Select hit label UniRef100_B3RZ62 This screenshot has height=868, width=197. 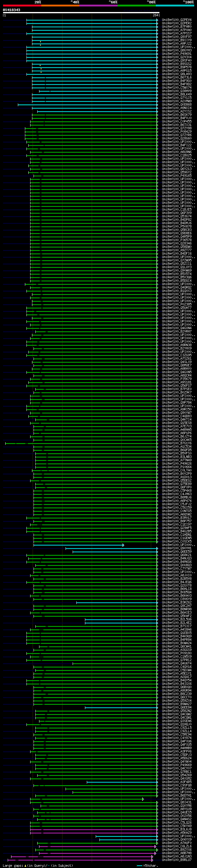[x=176, y=603]
